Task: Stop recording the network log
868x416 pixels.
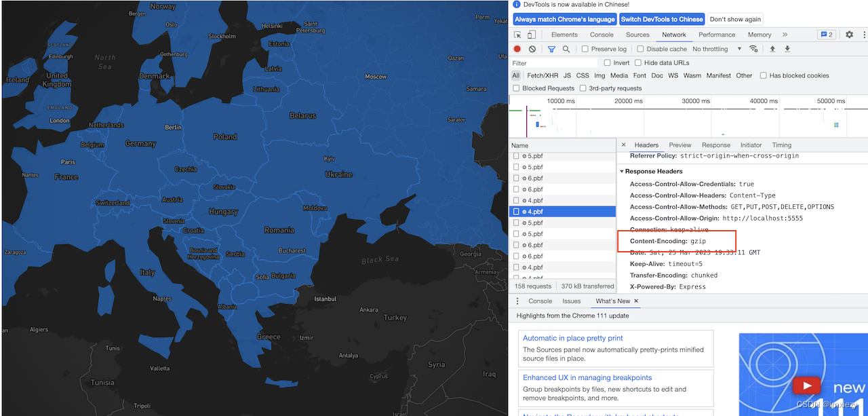Action: click(x=517, y=49)
